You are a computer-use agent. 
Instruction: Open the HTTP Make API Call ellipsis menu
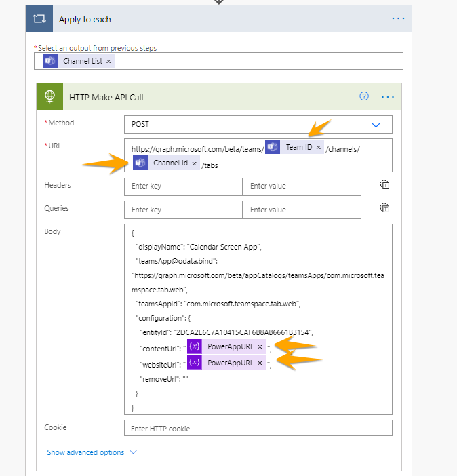point(387,97)
